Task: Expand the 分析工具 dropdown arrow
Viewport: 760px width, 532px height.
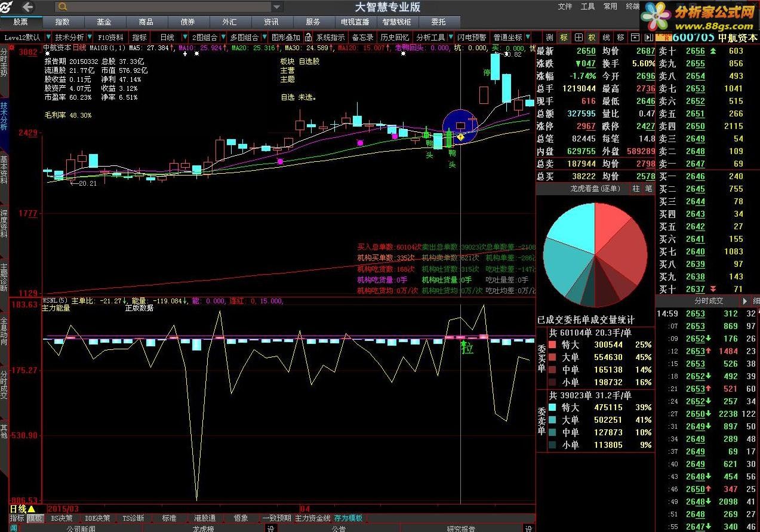Action: (x=450, y=37)
